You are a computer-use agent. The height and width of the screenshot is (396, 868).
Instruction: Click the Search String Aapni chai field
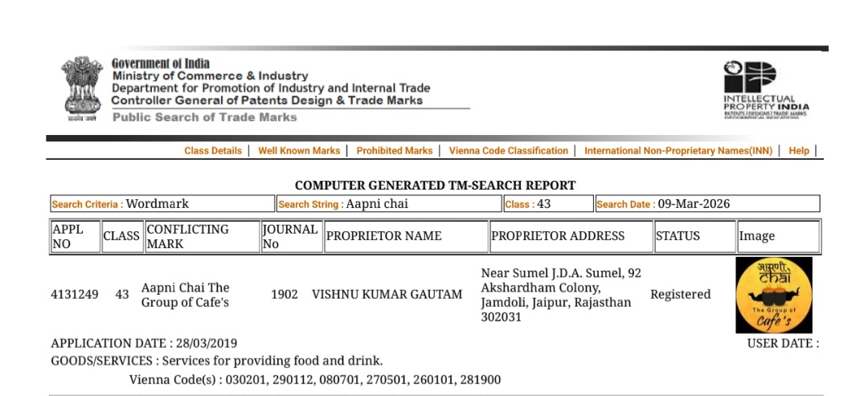click(388, 204)
